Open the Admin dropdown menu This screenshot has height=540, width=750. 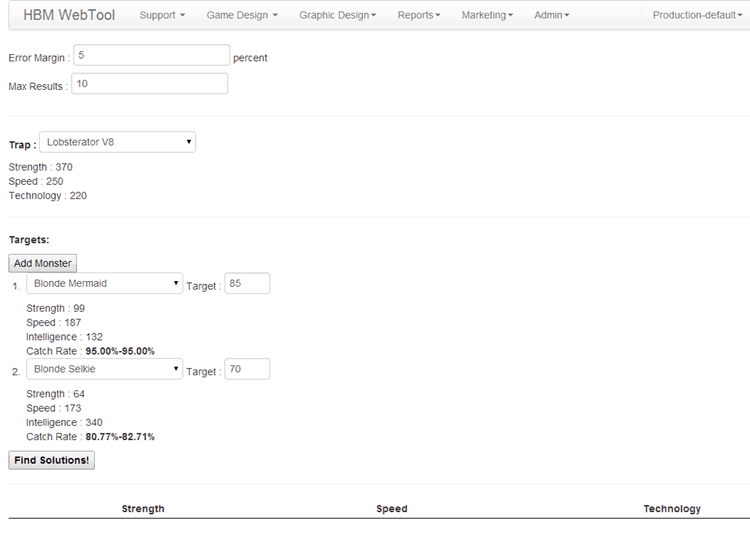click(551, 15)
